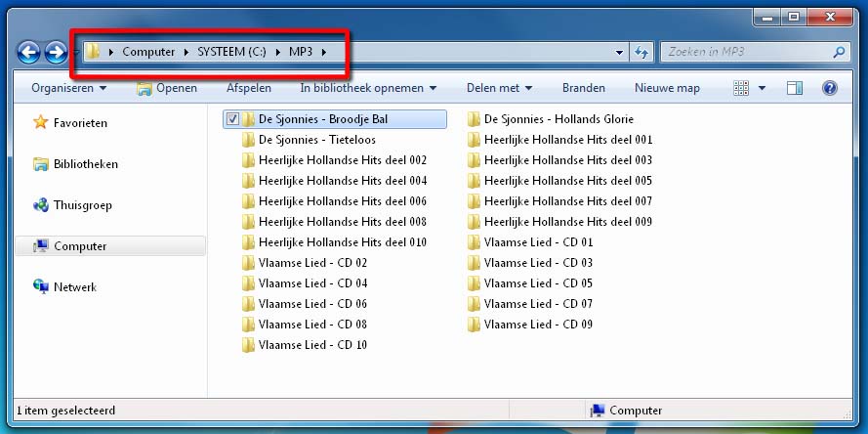Screen dimensions: 868x434
Task: Go back with the blue Back arrow
Action: tap(28, 53)
